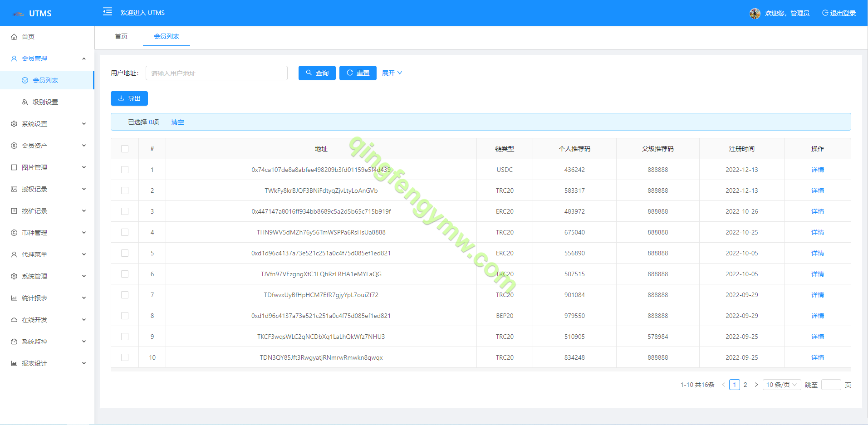Open 详情 for row 1
The width and height of the screenshot is (868, 425).
pos(818,170)
